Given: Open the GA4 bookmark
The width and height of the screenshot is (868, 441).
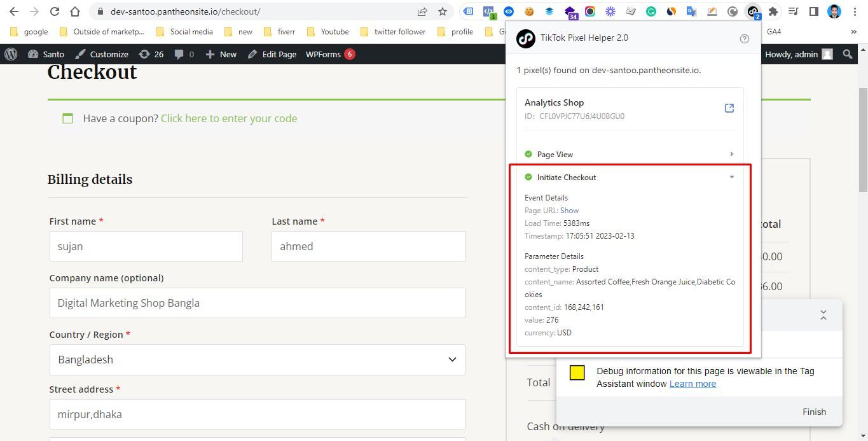Looking at the screenshot, I should tap(773, 31).
